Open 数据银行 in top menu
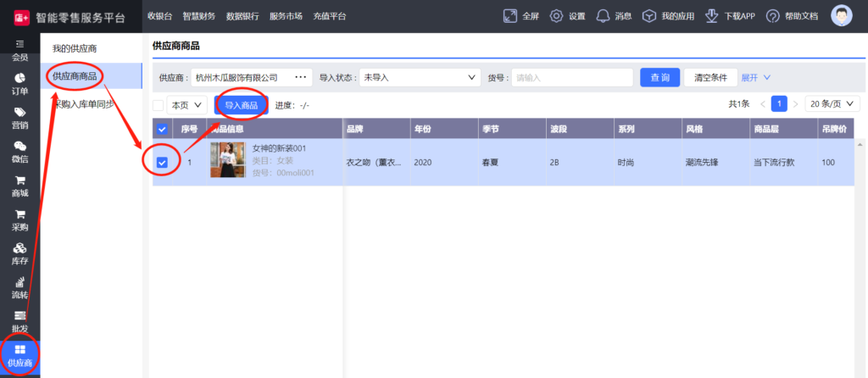Image resolution: width=868 pixels, height=378 pixels. (242, 16)
